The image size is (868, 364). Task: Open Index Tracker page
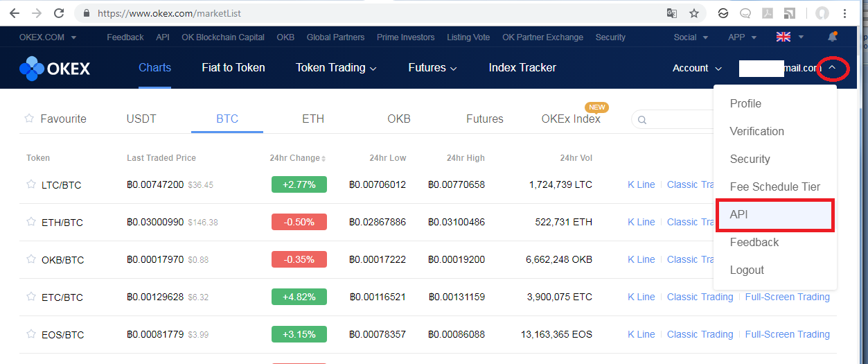(522, 68)
